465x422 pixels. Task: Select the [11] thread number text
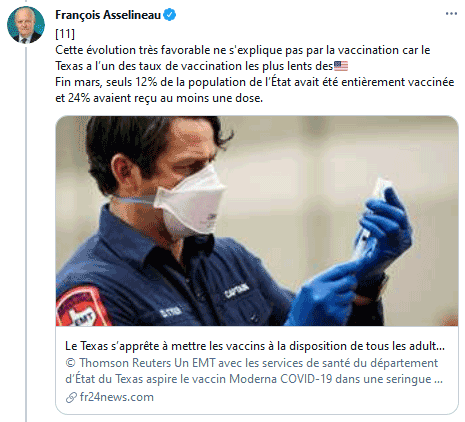[65, 34]
